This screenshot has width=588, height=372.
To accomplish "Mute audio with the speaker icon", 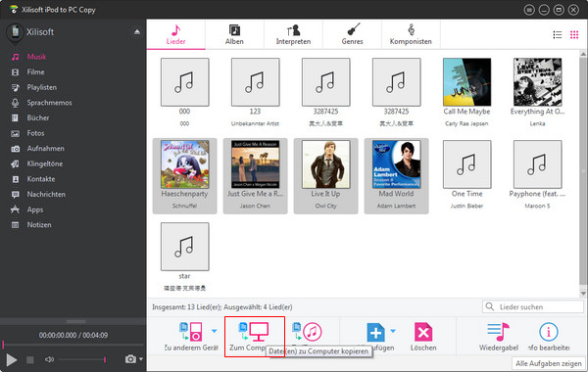I will pos(49,359).
